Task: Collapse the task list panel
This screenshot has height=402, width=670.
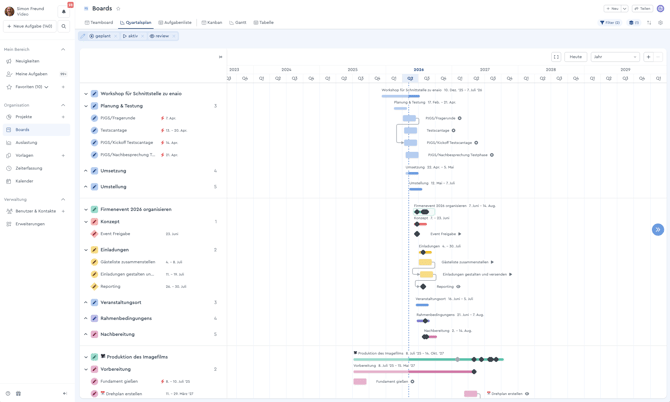Action: tap(220, 57)
